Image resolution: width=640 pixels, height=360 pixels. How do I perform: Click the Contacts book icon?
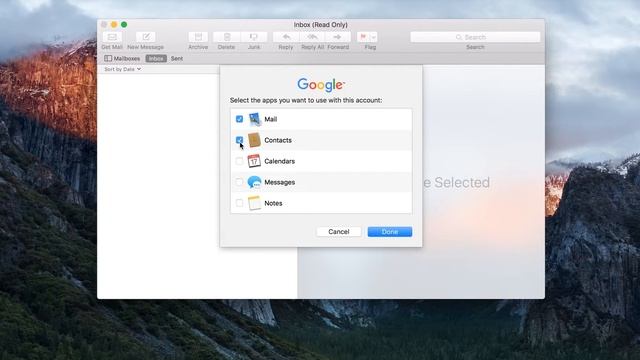[x=254, y=140]
